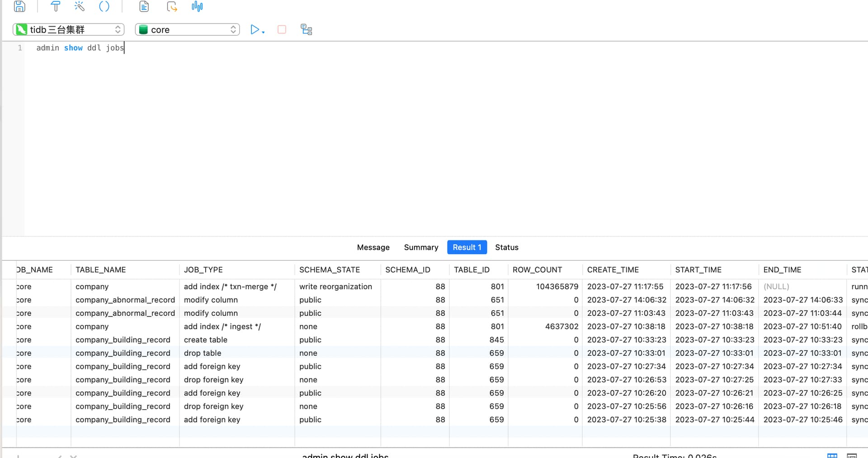The height and width of the screenshot is (458, 868).
Task: Sort by TABLE_NAME column header
Action: [x=125, y=270]
